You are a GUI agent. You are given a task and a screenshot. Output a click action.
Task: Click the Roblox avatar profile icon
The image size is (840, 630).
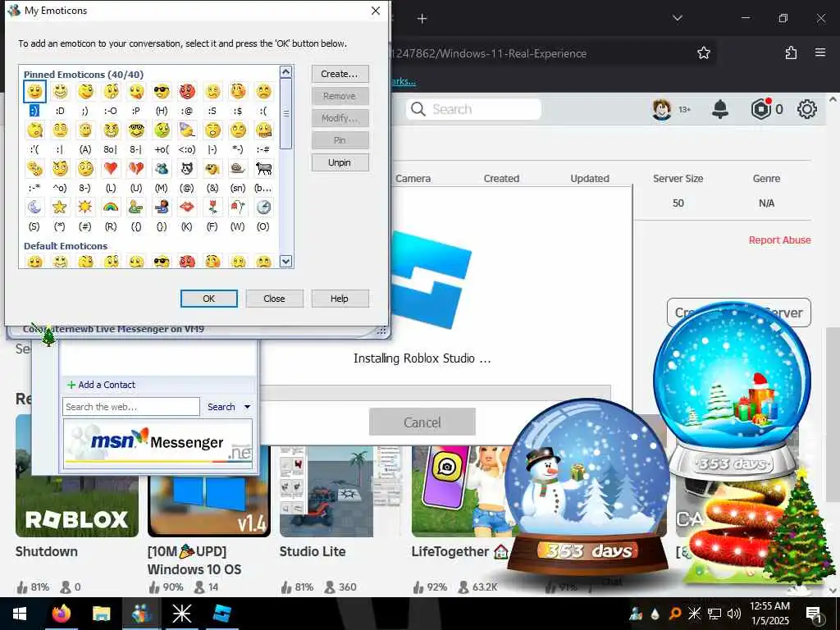pyautogui.click(x=662, y=109)
